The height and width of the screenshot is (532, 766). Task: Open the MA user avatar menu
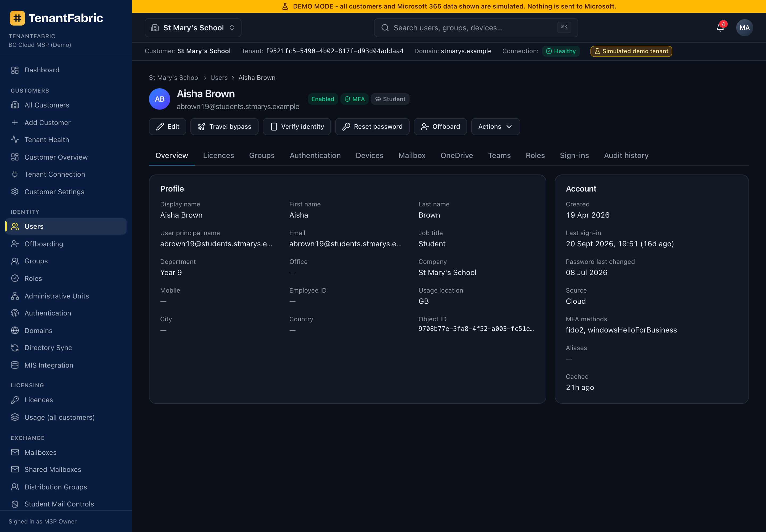[744, 28]
